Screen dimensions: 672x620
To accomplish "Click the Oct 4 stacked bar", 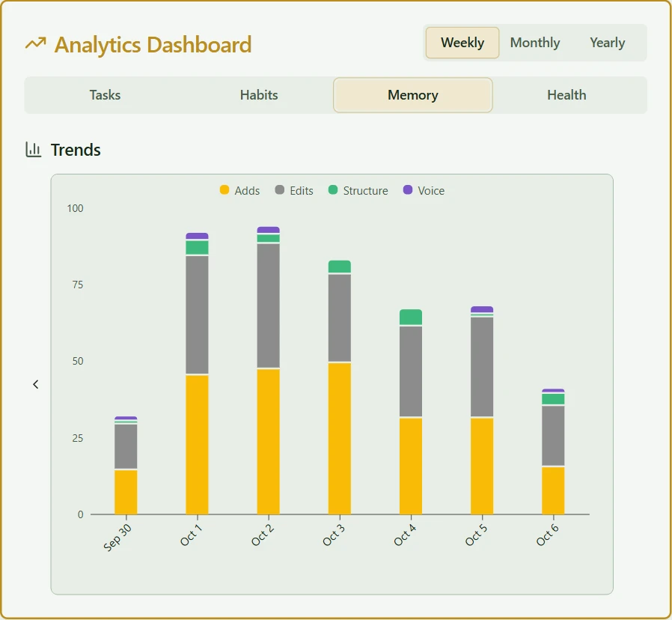I will click(411, 412).
